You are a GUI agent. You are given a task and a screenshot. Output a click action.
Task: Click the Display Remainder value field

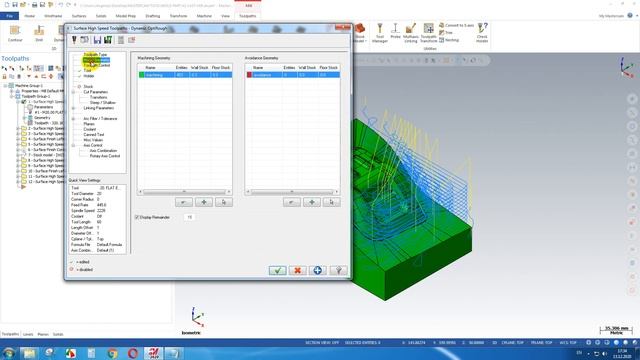(189, 217)
